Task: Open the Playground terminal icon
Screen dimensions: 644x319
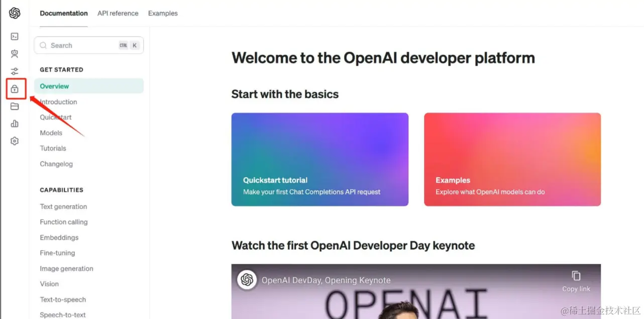Action: point(15,36)
